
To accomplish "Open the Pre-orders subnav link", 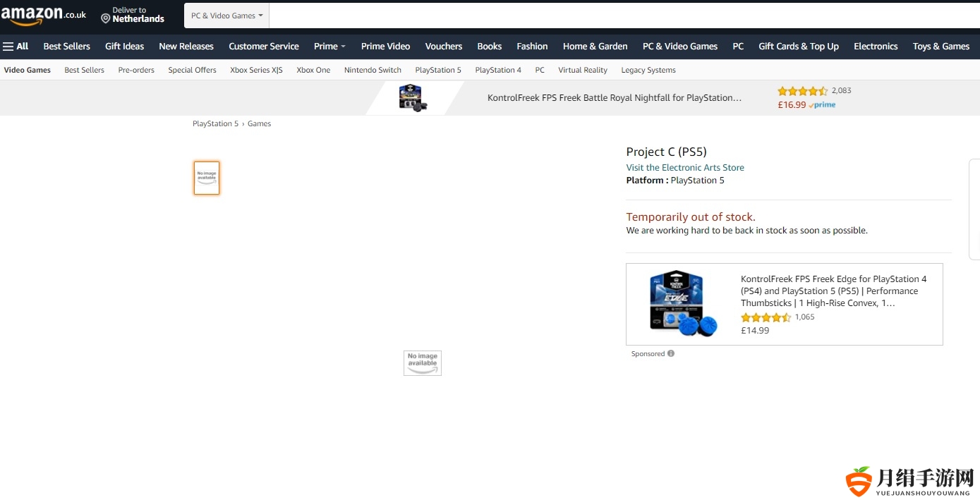I will 136,70.
